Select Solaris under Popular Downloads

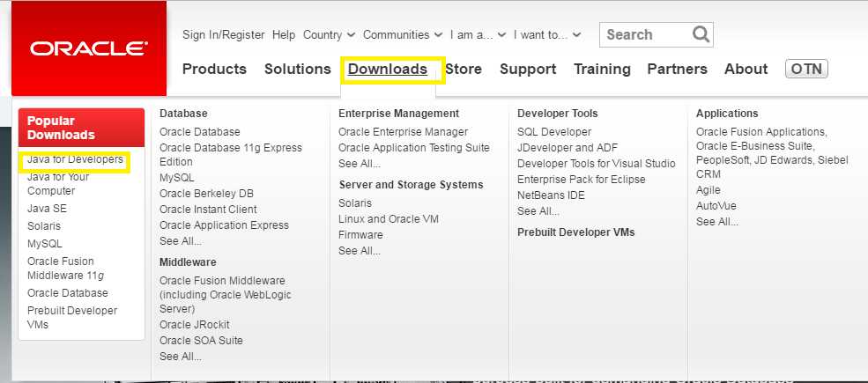[44, 225]
